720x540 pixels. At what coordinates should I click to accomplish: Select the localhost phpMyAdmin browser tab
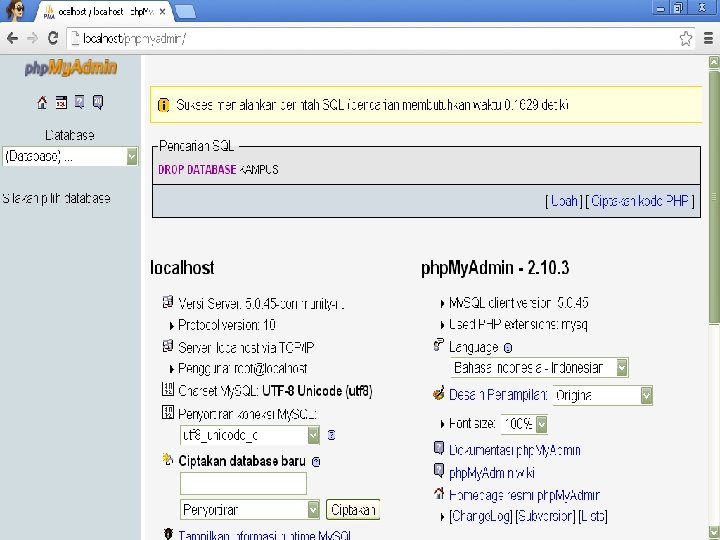pyautogui.click(x=105, y=12)
